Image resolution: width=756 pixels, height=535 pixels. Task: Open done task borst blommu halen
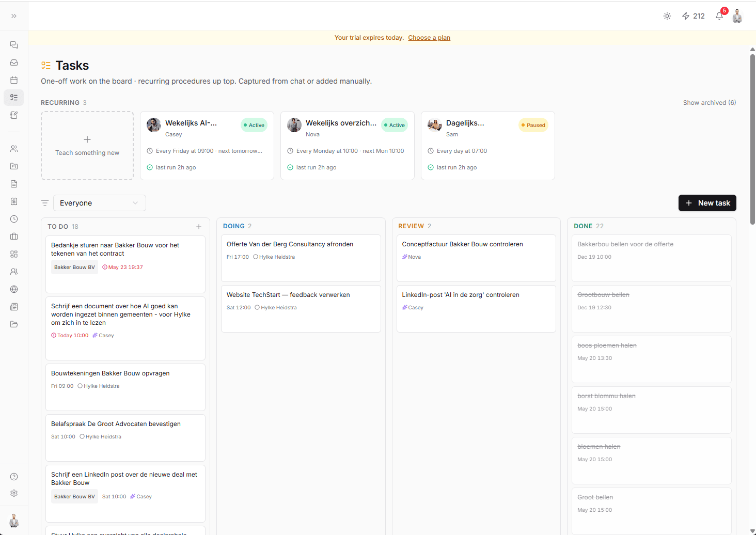(652, 410)
